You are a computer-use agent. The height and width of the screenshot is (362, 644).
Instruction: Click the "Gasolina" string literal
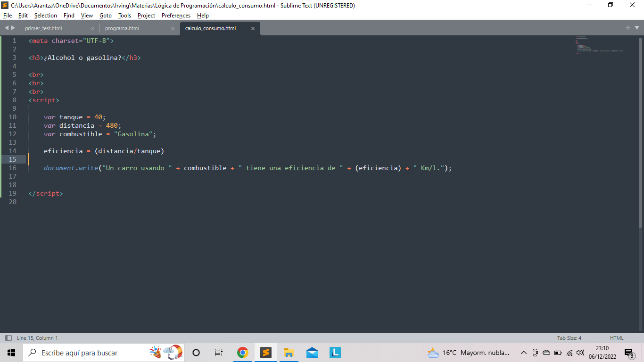pos(133,134)
